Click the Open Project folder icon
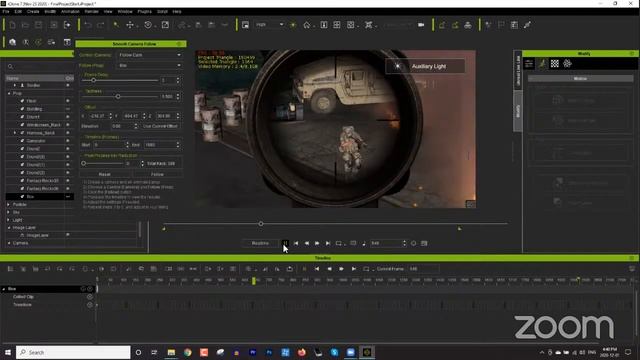 click(x=25, y=25)
